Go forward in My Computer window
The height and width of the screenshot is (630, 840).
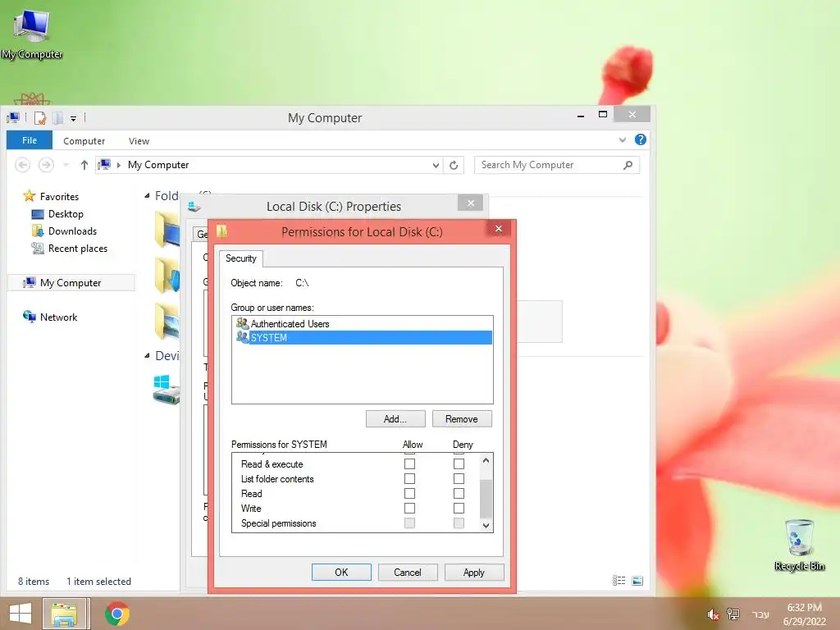pyautogui.click(x=46, y=165)
